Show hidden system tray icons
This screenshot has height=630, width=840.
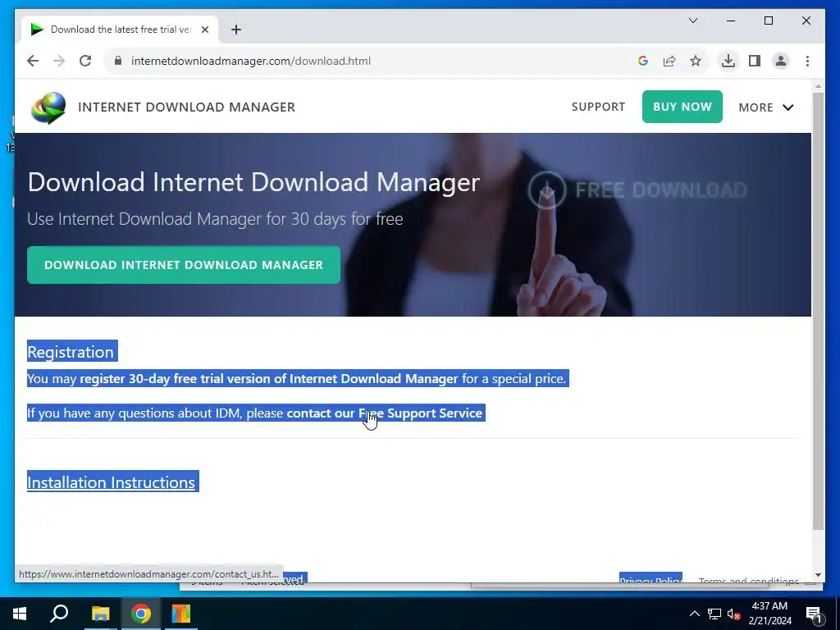pyautogui.click(x=694, y=614)
